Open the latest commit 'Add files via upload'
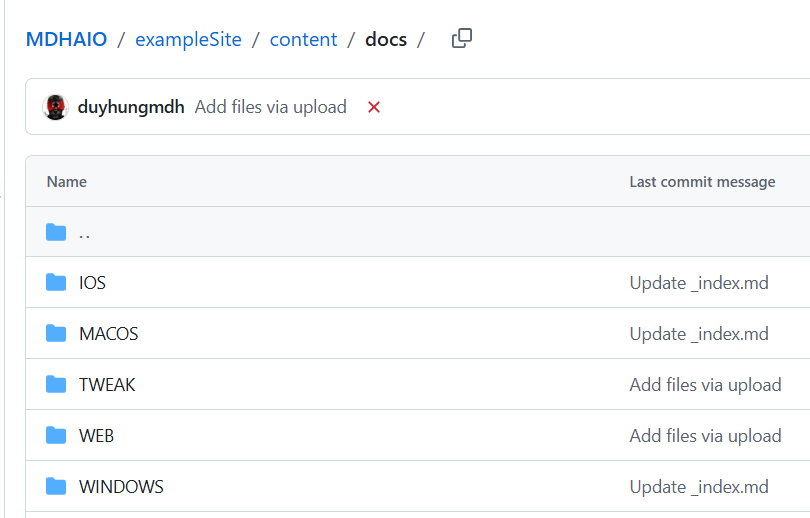This screenshot has width=810, height=518. click(x=271, y=107)
